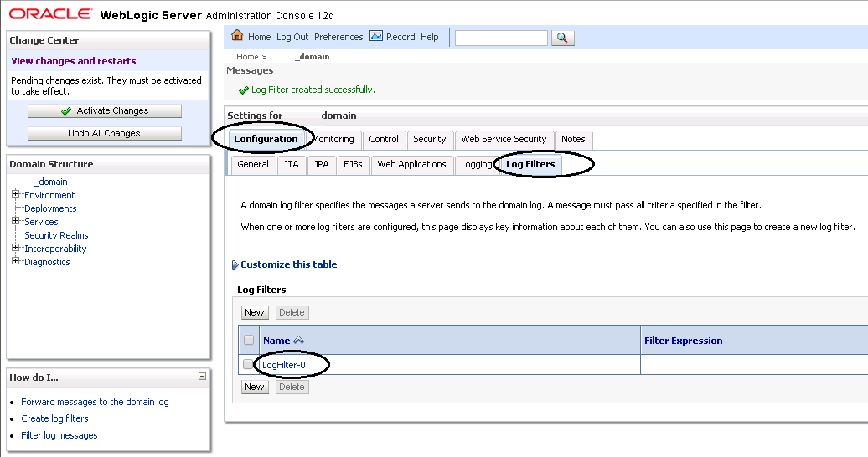Click the Filter Expression column header
Screen dimensions: 868x457
pos(683,341)
